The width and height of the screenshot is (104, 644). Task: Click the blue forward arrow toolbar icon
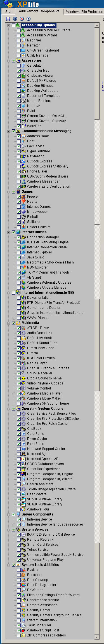29,19
